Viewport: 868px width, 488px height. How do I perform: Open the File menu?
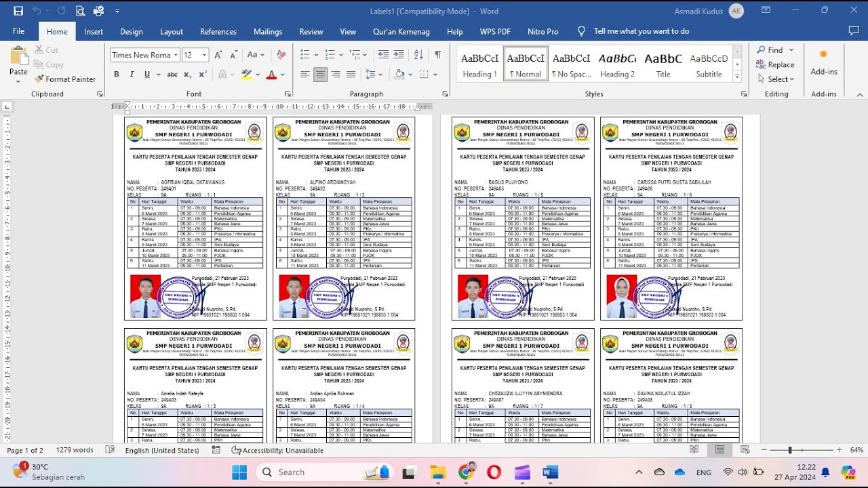18,31
